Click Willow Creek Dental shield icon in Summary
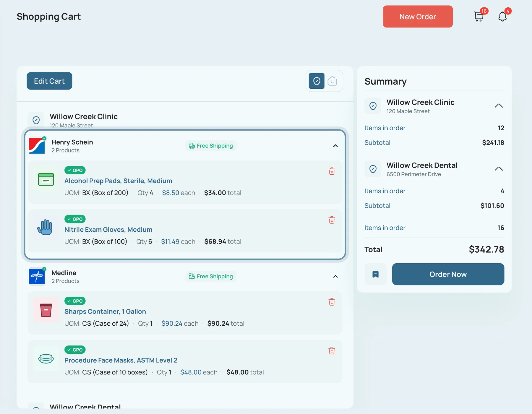Viewport: 532px width, 414px height. (373, 169)
